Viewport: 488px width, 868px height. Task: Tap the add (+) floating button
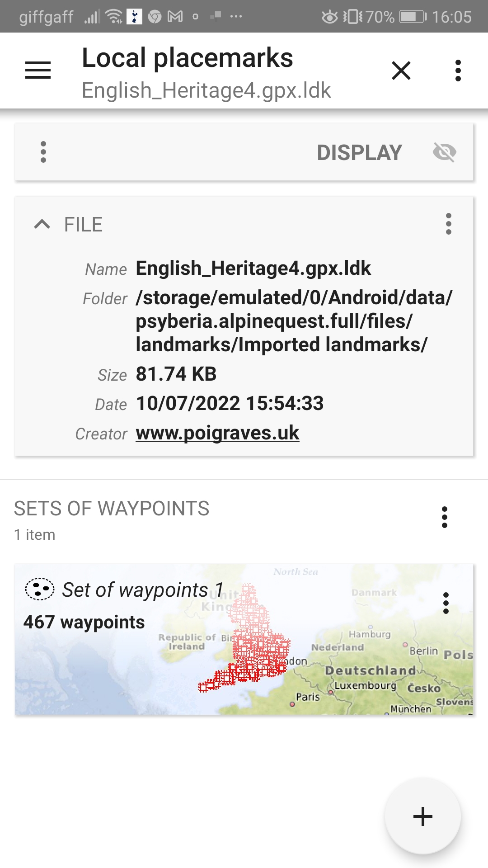coord(422,816)
